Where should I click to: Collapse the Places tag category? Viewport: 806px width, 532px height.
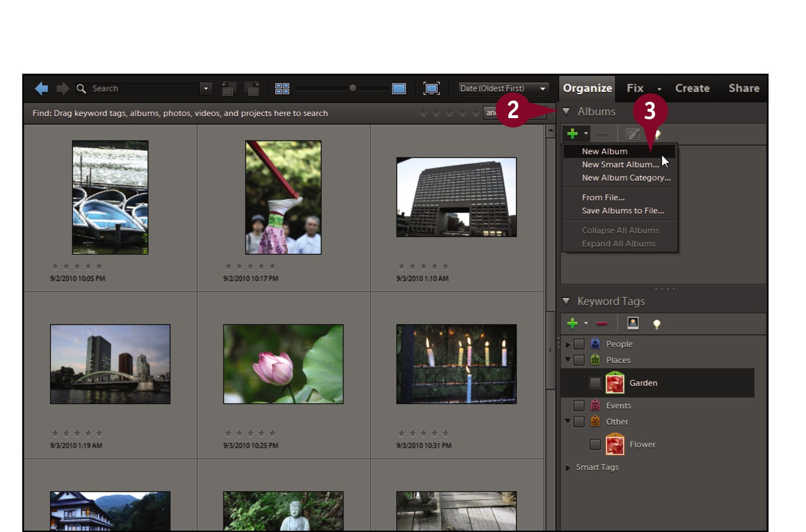pos(567,360)
